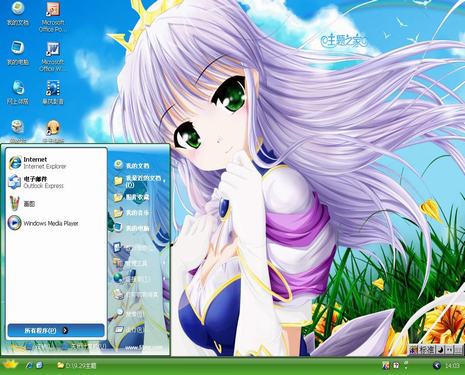The height and width of the screenshot is (375, 465).
Task: Open Outlook Express e-mail entry in Start menu
Action: pos(56,182)
